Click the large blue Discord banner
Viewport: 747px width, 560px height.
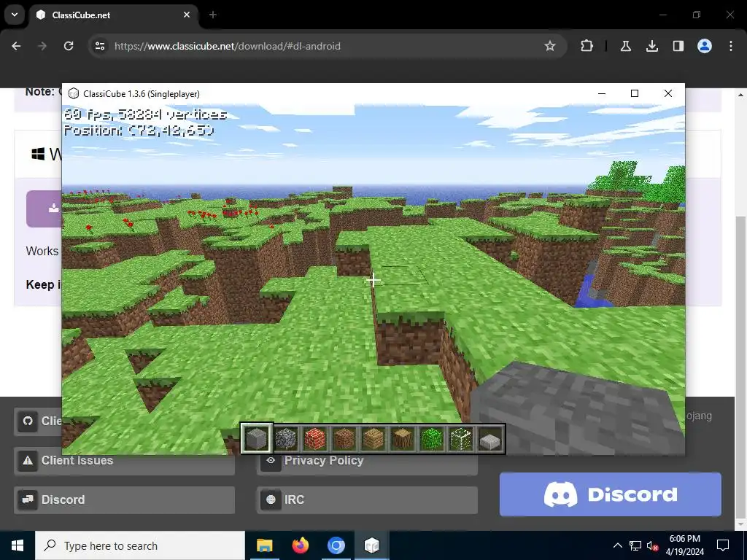coord(611,494)
